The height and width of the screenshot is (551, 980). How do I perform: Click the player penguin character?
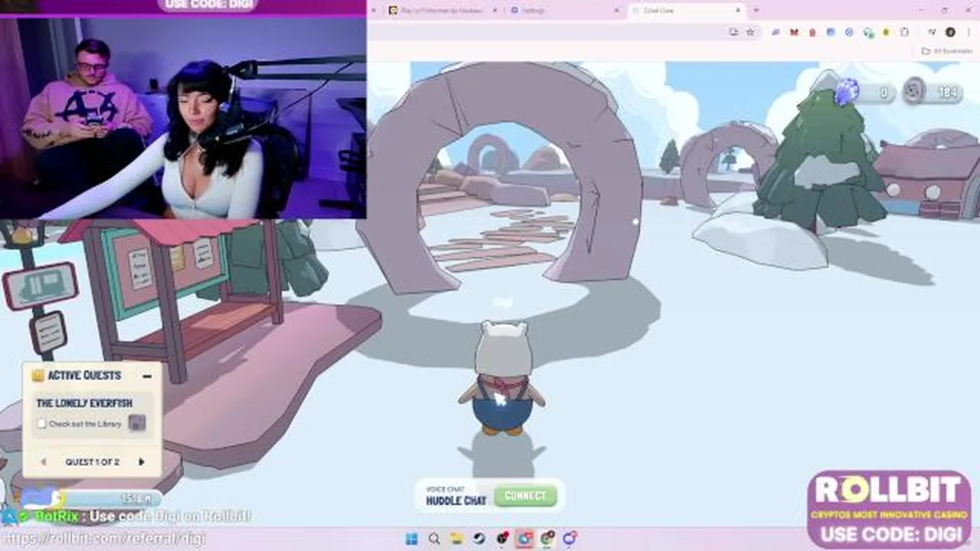502,379
